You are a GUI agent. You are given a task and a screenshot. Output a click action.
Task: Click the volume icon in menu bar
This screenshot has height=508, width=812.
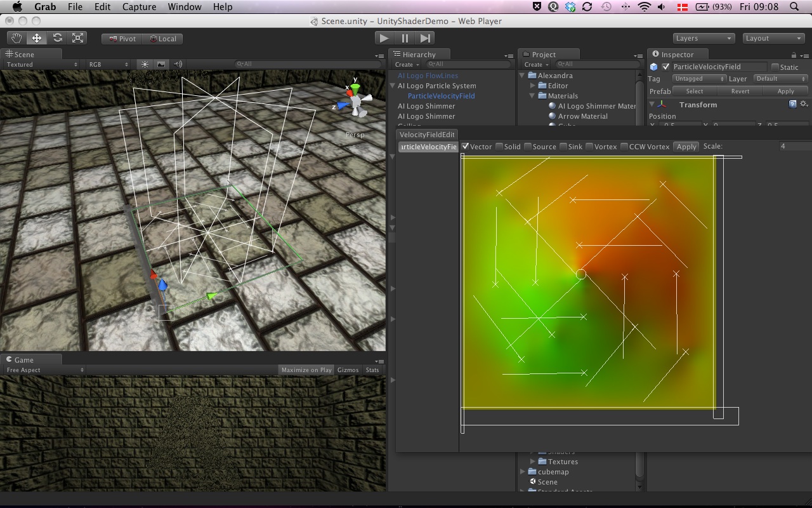(x=662, y=6)
